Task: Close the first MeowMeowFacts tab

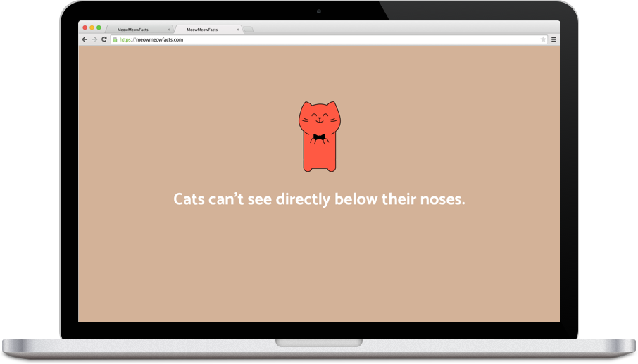Action: [169, 30]
